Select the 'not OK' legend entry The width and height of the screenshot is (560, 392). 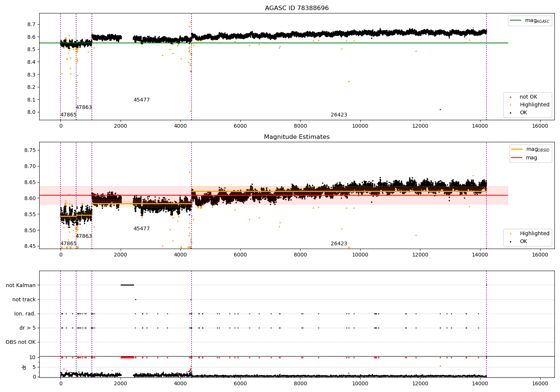528,97
